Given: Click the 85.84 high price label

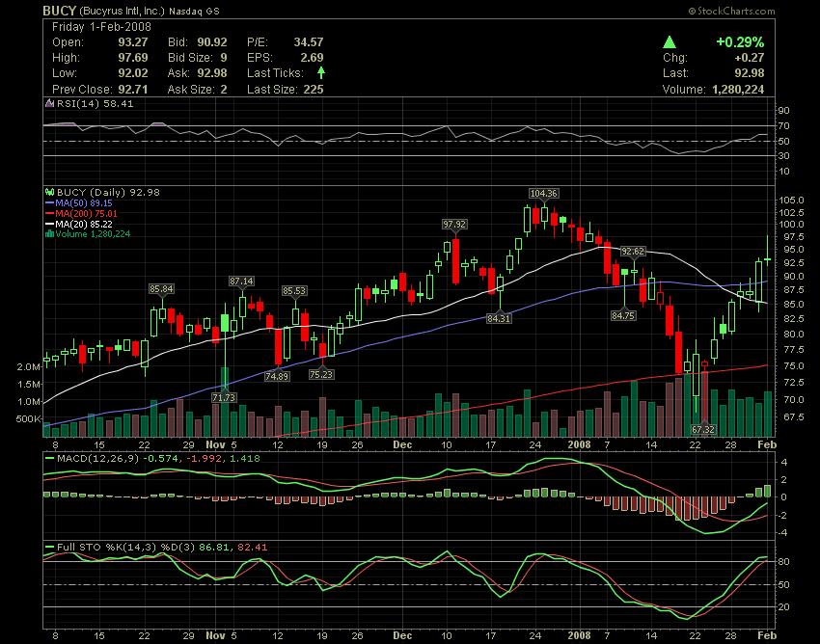Looking at the screenshot, I should pyautogui.click(x=161, y=289).
